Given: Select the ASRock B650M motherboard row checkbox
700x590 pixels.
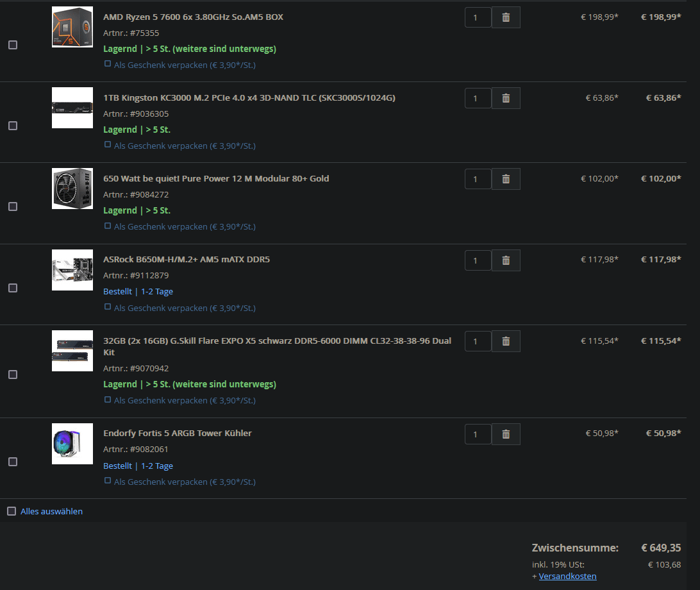Looking at the screenshot, I should point(13,288).
